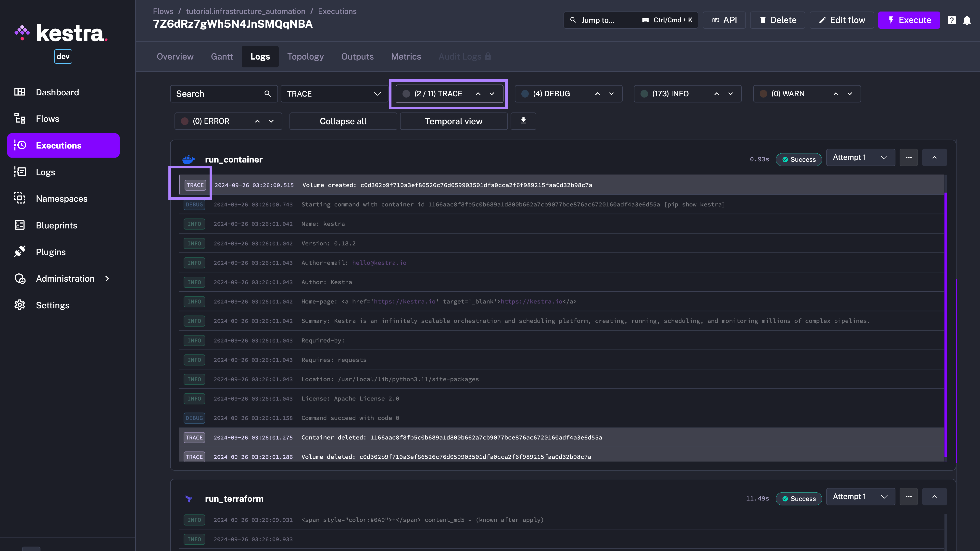Open run_container three-dot options menu

click(x=908, y=158)
